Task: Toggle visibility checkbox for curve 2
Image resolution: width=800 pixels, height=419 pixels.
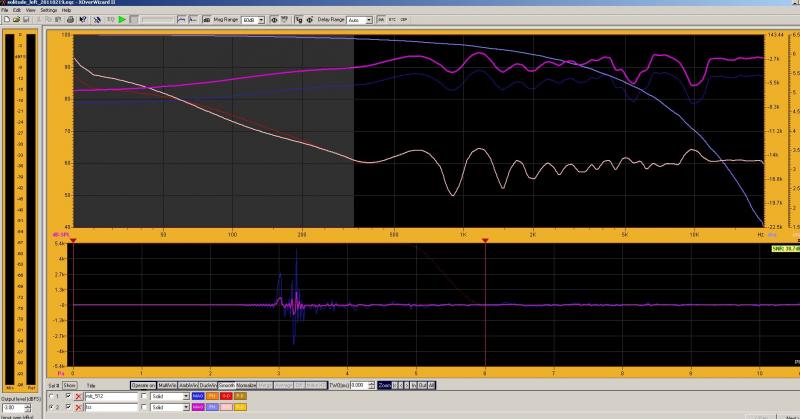Action: pyautogui.click(x=68, y=408)
